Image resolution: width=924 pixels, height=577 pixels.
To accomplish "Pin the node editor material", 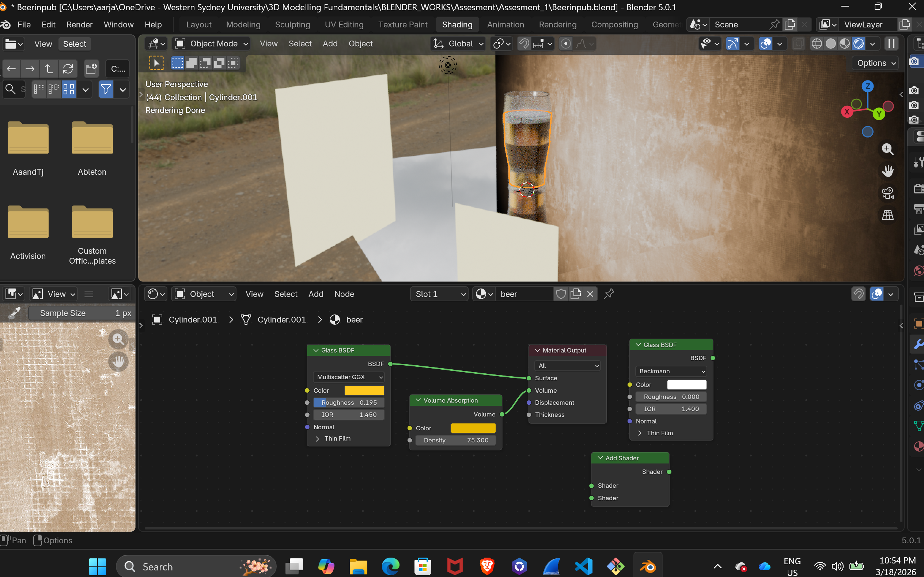I will click(609, 294).
